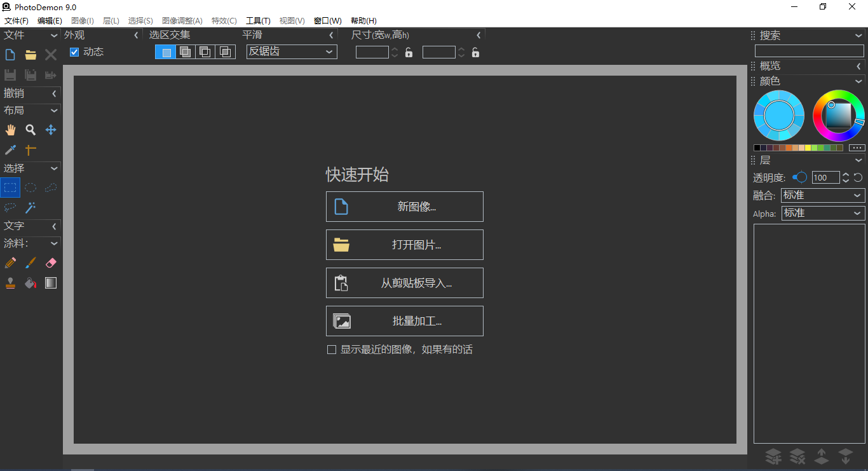Screen dimensions: 868x471
Task: Select the paintbrush tool
Action: click(30, 263)
